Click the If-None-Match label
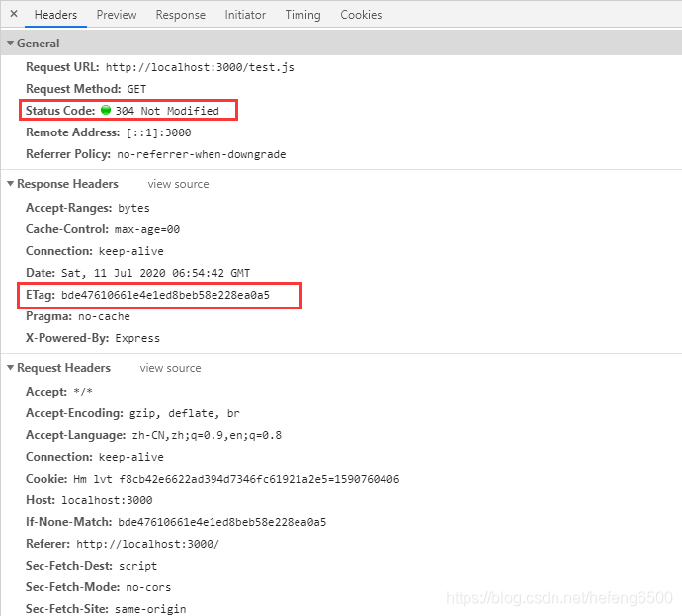 pyautogui.click(x=69, y=522)
